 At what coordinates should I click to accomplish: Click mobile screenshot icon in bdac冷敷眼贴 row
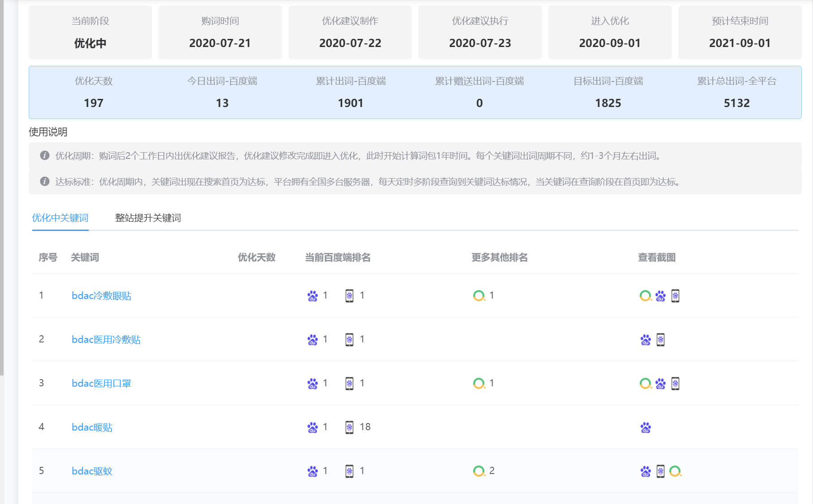(675, 296)
